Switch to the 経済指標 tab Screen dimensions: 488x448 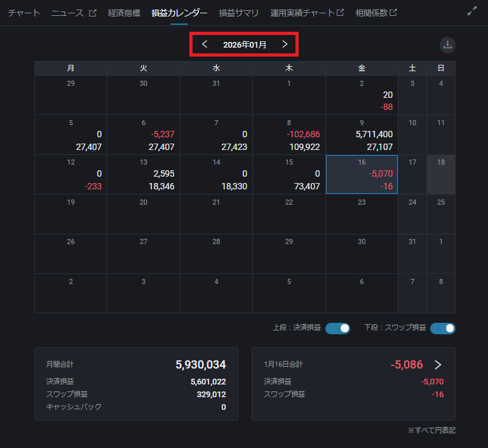(x=124, y=13)
